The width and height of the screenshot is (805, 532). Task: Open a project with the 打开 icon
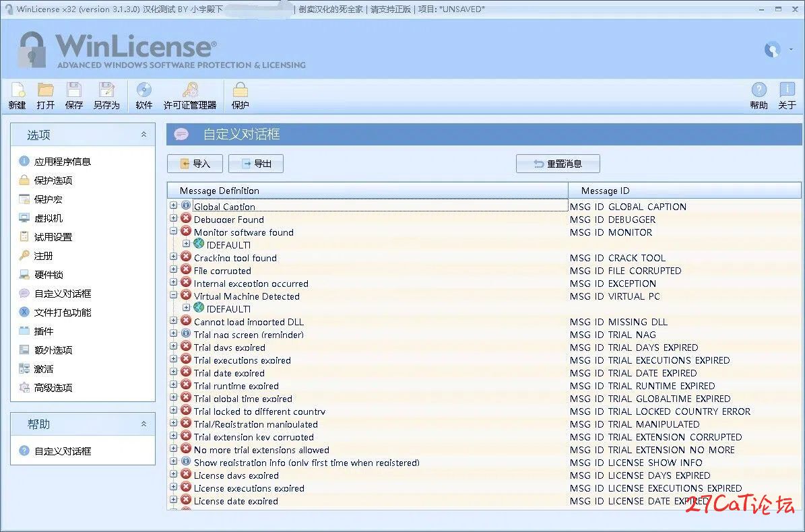pos(46,96)
